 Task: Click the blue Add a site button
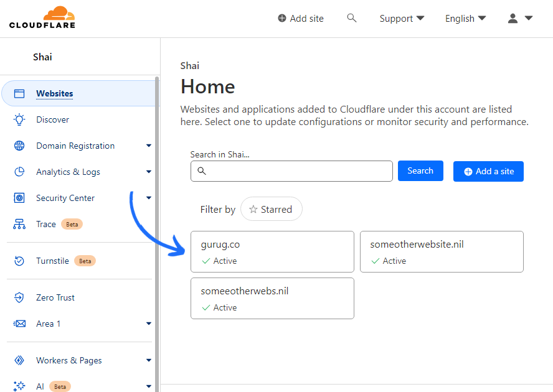coord(488,171)
